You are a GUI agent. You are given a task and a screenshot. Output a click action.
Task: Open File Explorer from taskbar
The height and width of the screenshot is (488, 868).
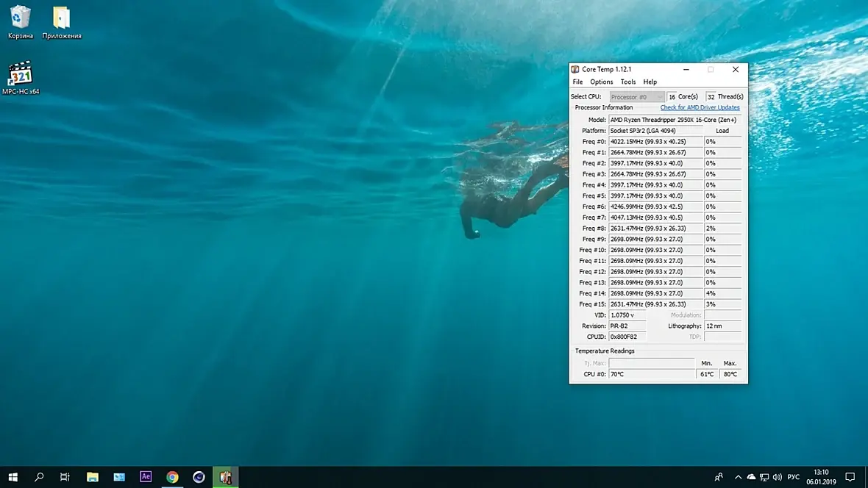(x=93, y=477)
